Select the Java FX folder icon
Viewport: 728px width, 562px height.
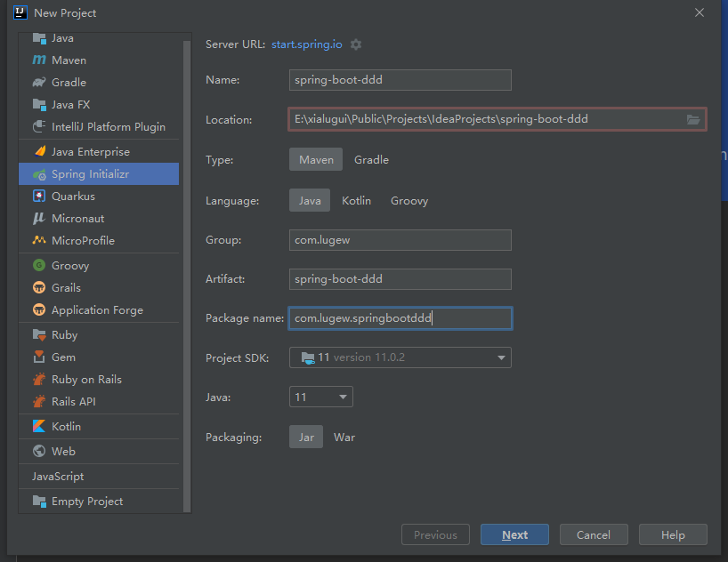(39, 104)
